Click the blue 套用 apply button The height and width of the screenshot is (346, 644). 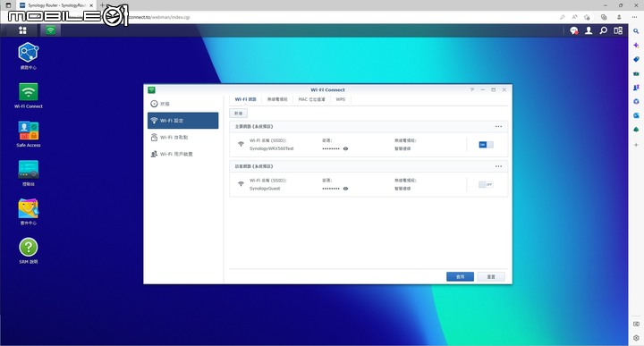(460, 276)
